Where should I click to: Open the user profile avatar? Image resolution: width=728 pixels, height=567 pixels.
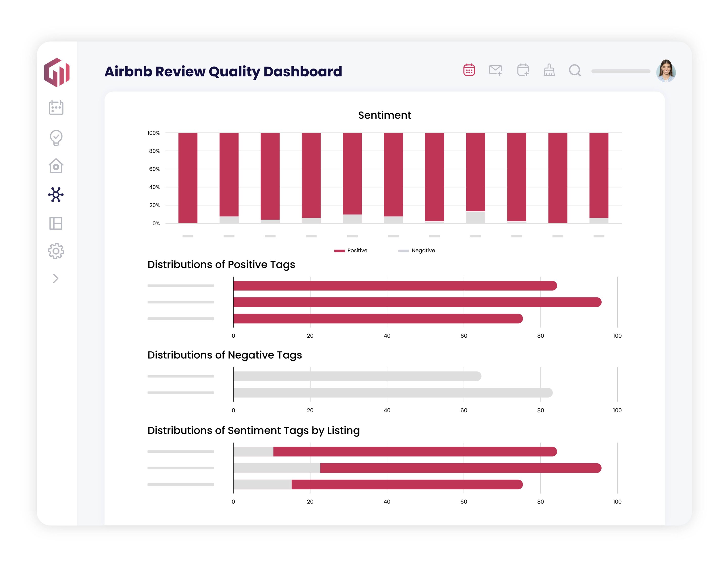[666, 71]
